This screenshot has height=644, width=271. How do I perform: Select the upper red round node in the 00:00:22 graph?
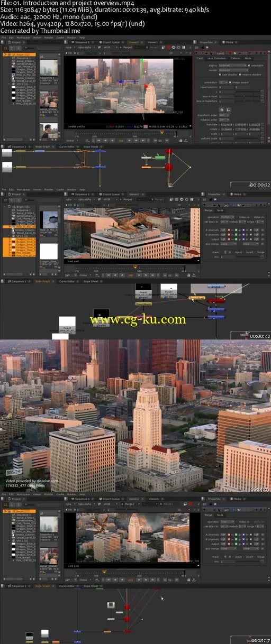(x=169, y=152)
